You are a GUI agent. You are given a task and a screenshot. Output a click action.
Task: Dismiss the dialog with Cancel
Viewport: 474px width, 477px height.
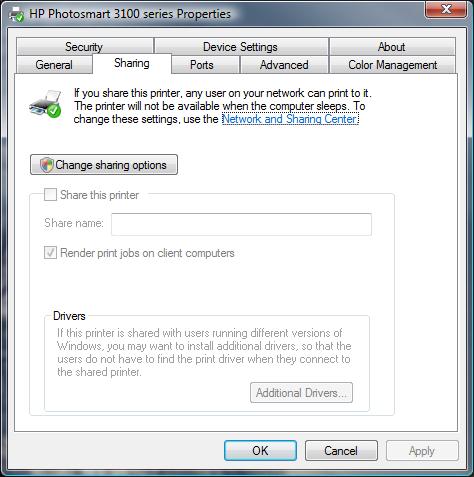click(x=341, y=451)
